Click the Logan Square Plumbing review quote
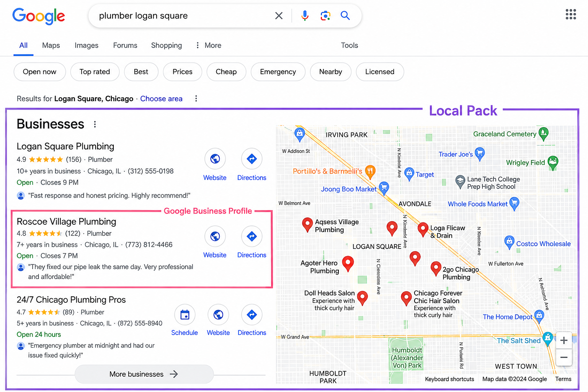This screenshot has height=392, width=588. click(x=109, y=196)
